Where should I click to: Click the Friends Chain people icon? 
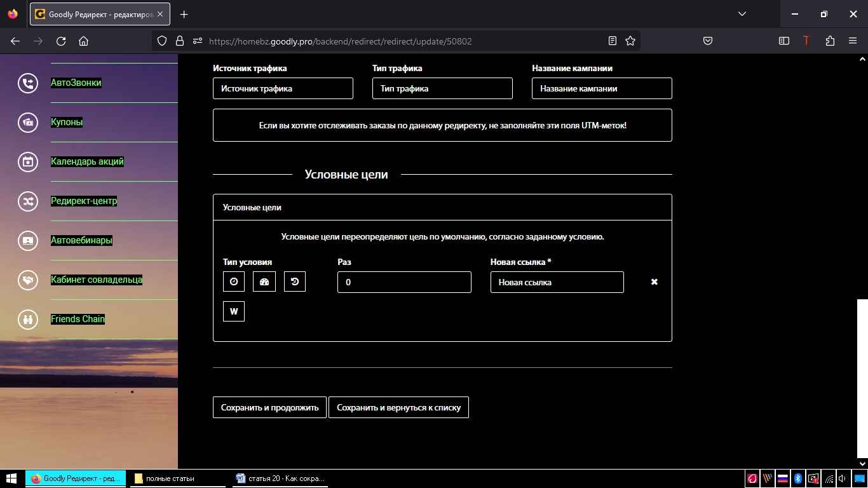point(28,319)
